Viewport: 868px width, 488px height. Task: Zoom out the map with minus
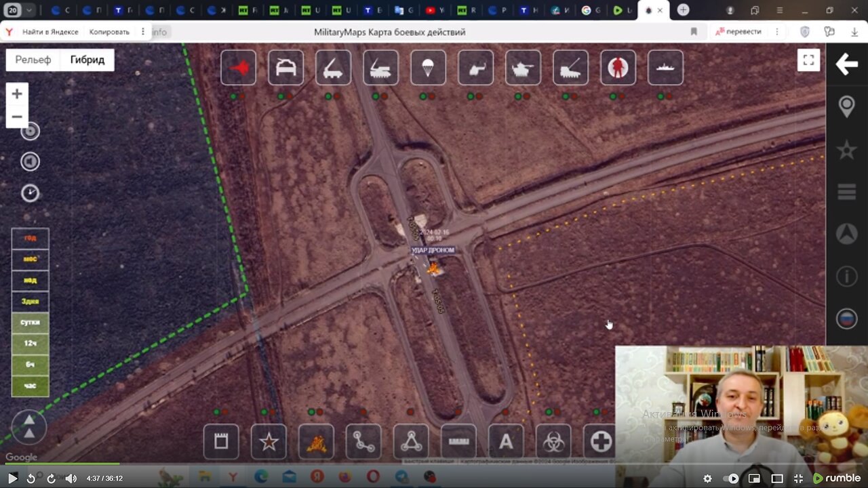click(x=17, y=117)
